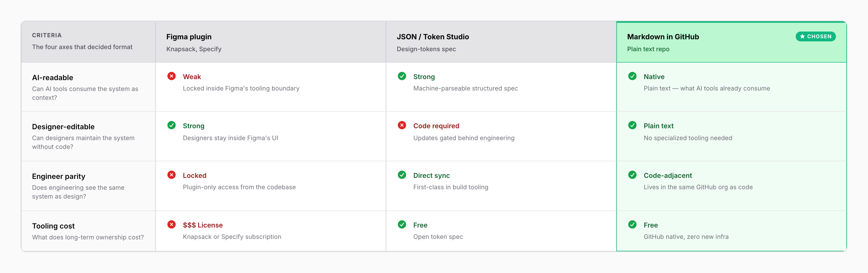The image size is (868, 273).
Task: Click the green check beside GitHub native Free
Action: (x=632, y=224)
